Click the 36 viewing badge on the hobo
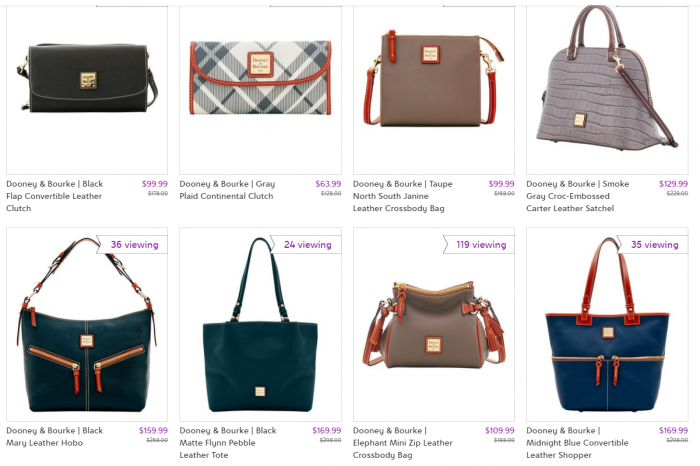Image resolution: width=700 pixels, height=466 pixels. pyautogui.click(x=133, y=245)
